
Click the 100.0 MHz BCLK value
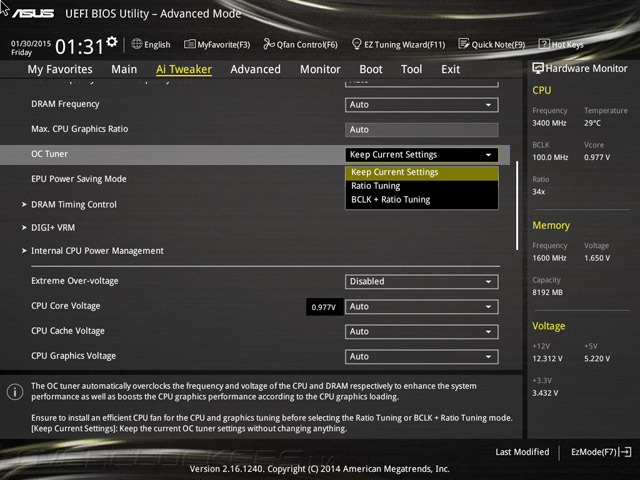pos(550,157)
